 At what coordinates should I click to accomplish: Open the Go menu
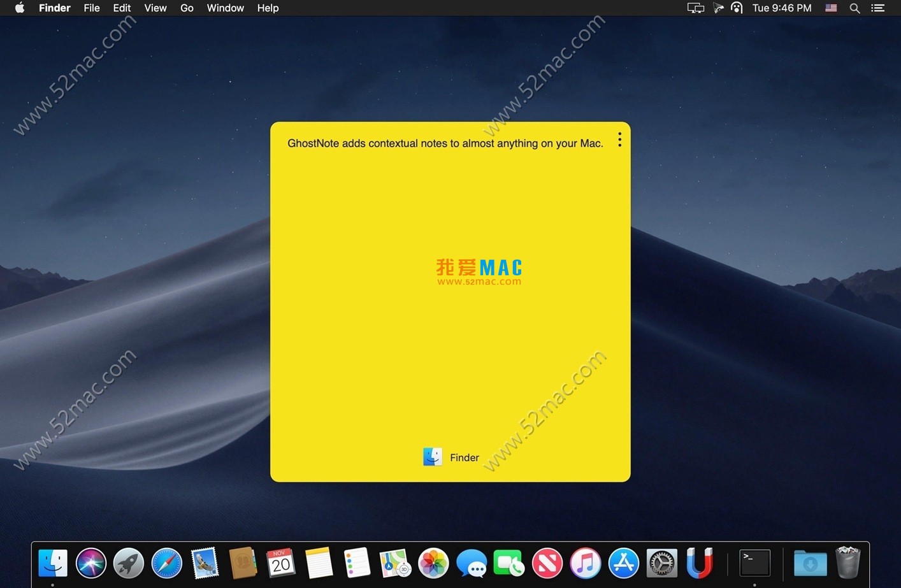187,8
